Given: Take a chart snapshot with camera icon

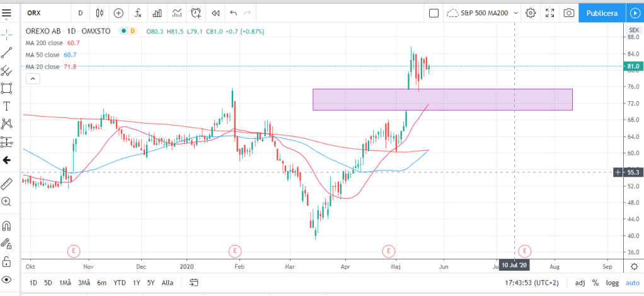Looking at the screenshot, I should point(568,13).
